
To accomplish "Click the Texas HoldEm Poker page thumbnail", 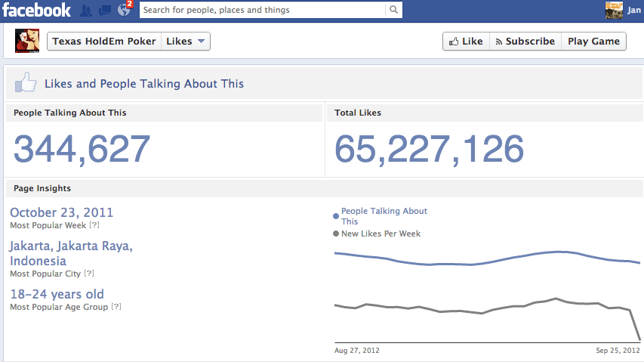I will point(27,41).
